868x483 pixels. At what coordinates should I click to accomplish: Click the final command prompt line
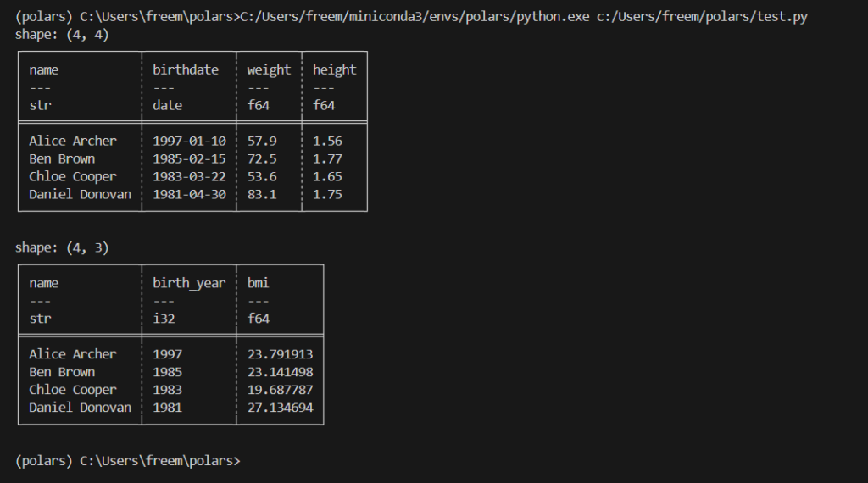pyautogui.click(x=128, y=461)
